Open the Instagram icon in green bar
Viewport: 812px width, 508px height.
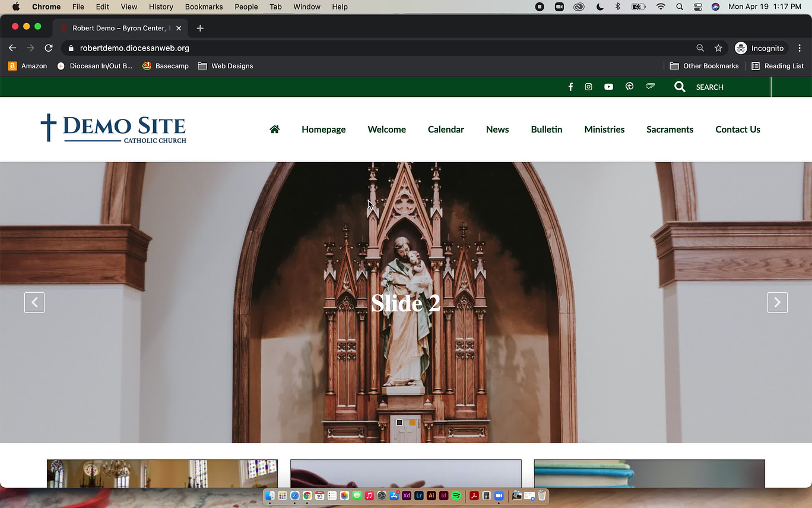[x=588, y=87]
